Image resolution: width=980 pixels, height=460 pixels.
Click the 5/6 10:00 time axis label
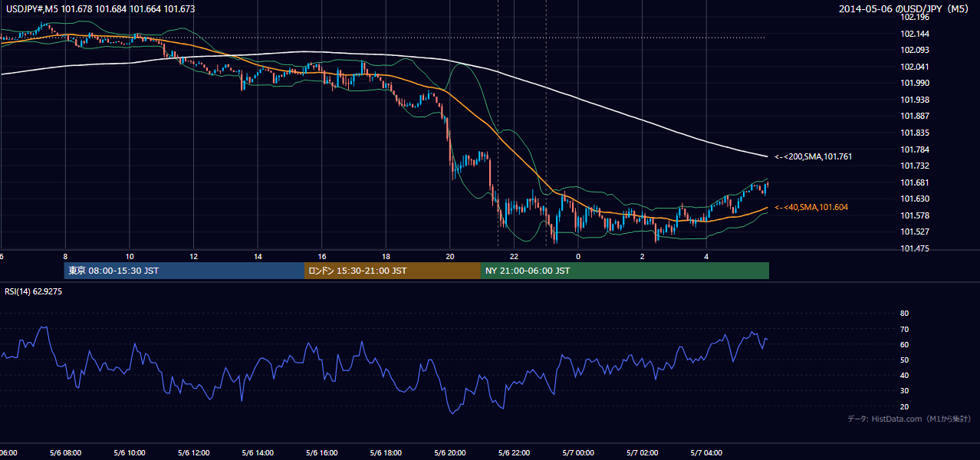130,453
